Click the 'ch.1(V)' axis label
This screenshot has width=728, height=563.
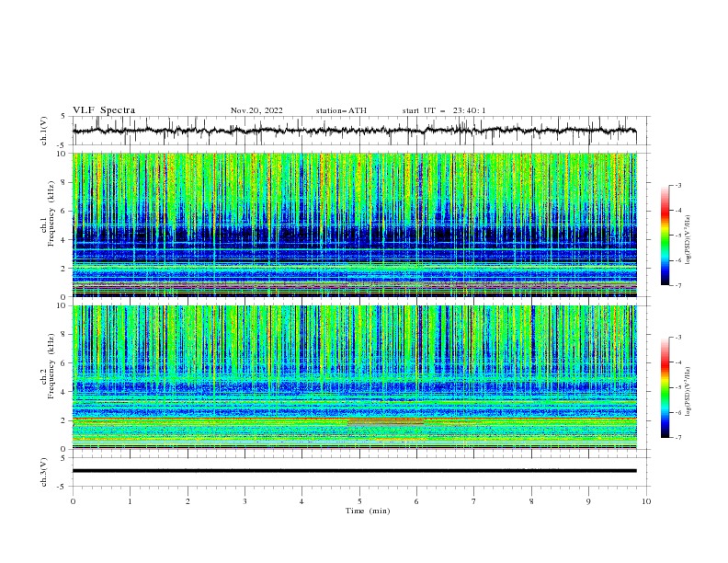click(x=44, y=131)
